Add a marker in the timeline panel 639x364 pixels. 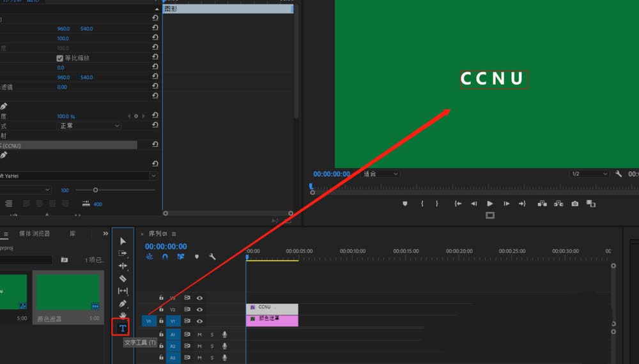pyautogui.click(x=197, y=257)
